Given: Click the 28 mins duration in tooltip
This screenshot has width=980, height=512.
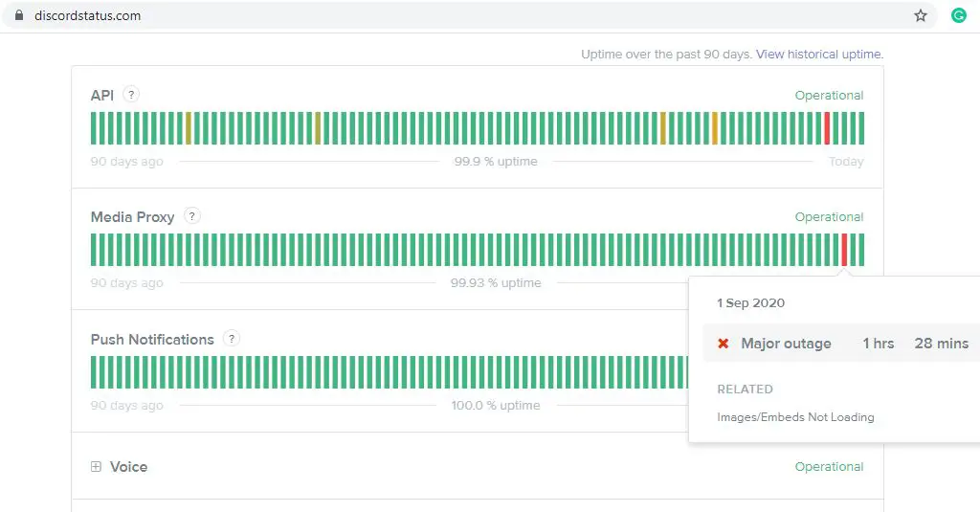Looking at the screenshot, I should (x=942, y=344).
